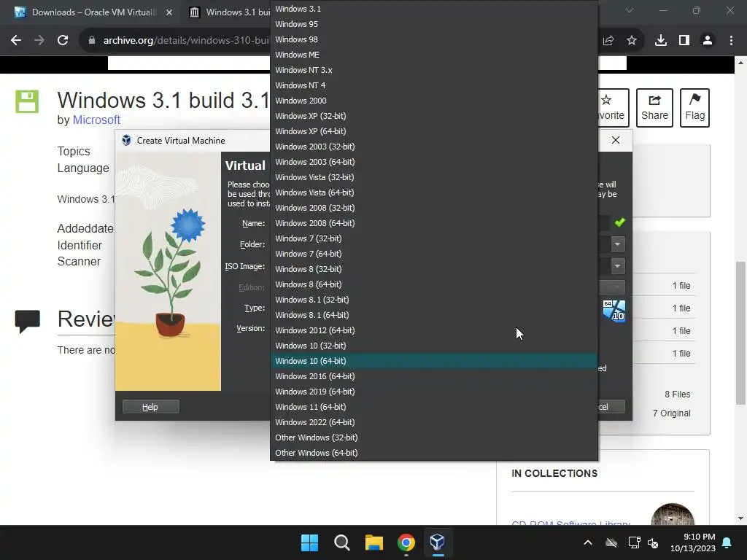Screen dimensions: 747x560
Task: Select Windows NT 3.x entry
Action: (433, 70)
